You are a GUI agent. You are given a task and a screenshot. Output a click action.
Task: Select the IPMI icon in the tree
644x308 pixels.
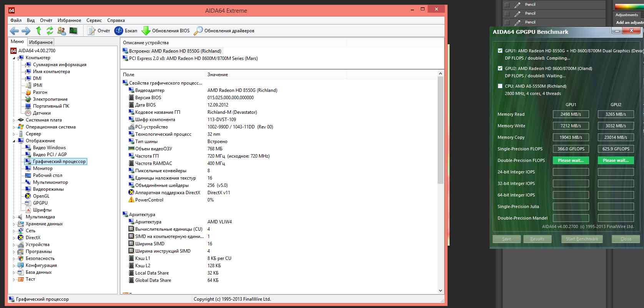tap(28, 85)
